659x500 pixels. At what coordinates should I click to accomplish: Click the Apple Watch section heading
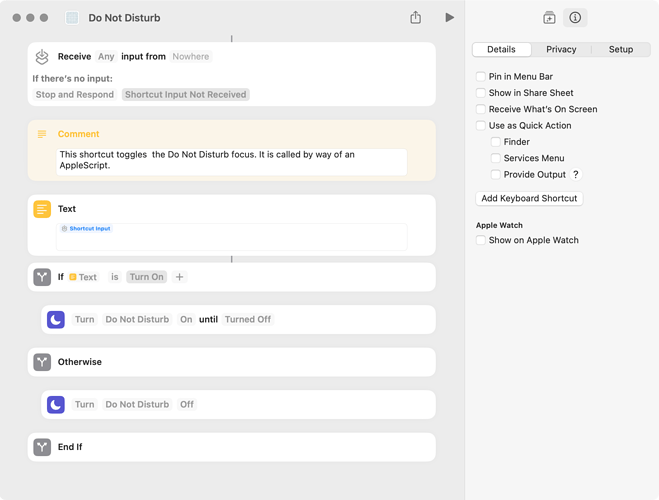point(499,225)
